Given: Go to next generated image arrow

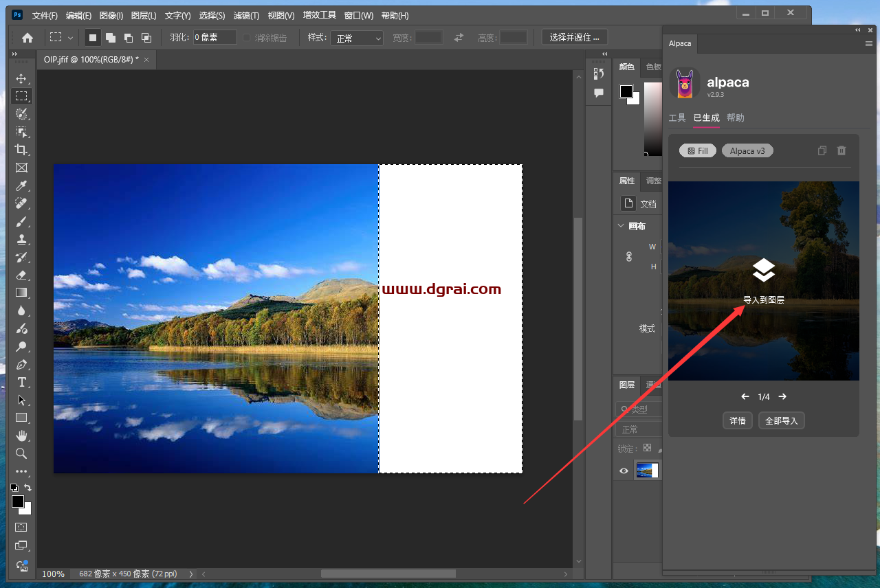Looking at the screenshot, I should [782, 396].
